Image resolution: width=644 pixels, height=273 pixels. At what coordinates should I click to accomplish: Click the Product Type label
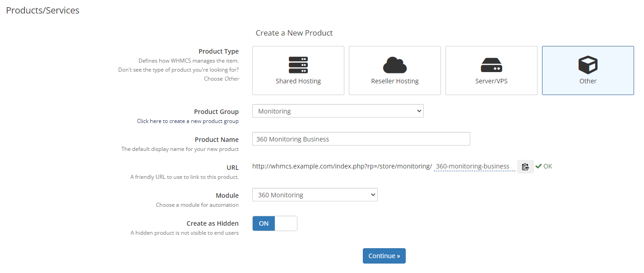219,51
